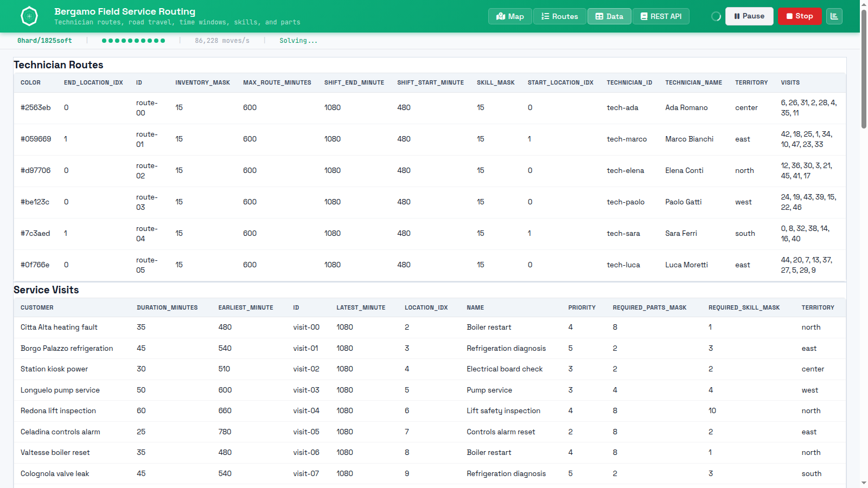Click Electrical board check name cell
868x488 pixels.
[x=505, y=369]
